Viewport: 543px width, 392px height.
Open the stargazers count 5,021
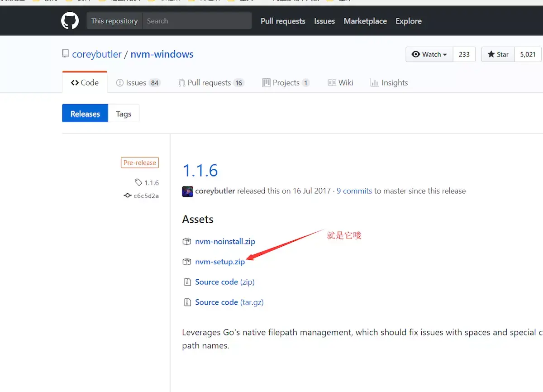click(528, 54)
